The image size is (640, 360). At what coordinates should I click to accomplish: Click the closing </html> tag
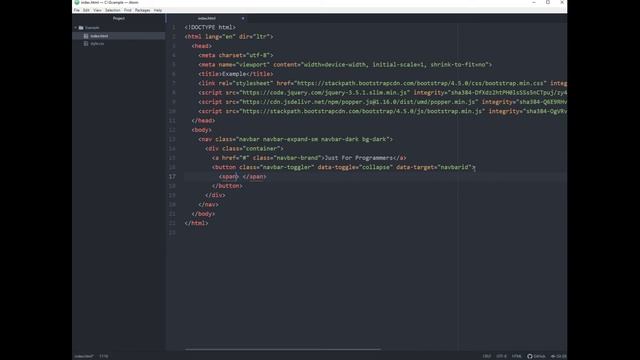click(196, 223)
